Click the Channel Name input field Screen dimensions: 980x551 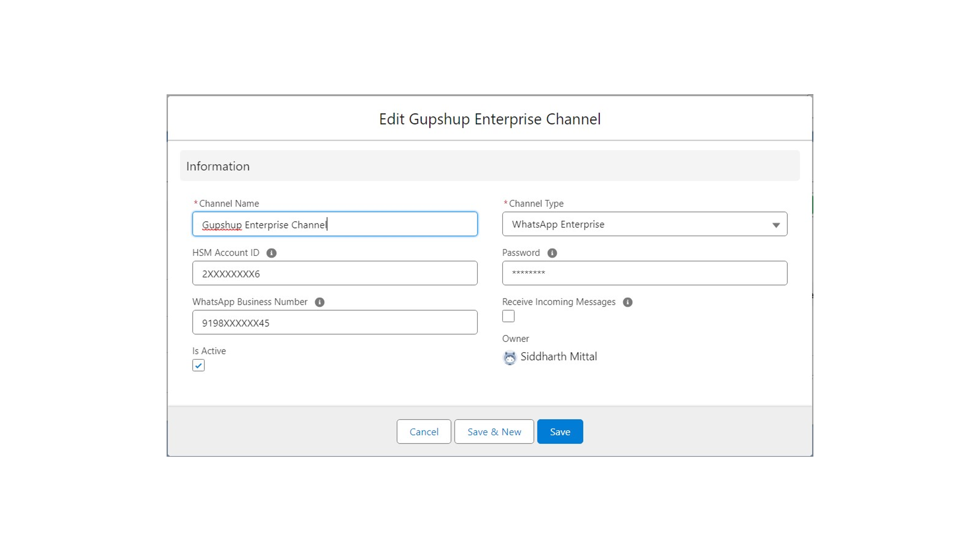(334, 224)
